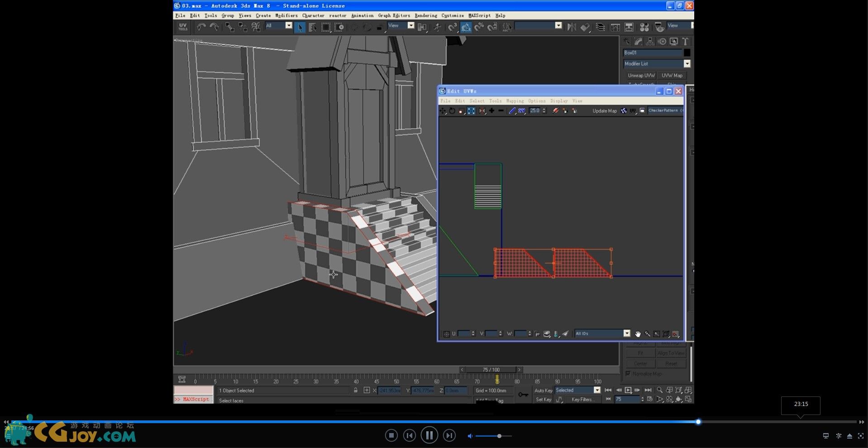868x448 pixels.
Task: Click the object color swatch beside Box01
Action: tap(687, 53)
